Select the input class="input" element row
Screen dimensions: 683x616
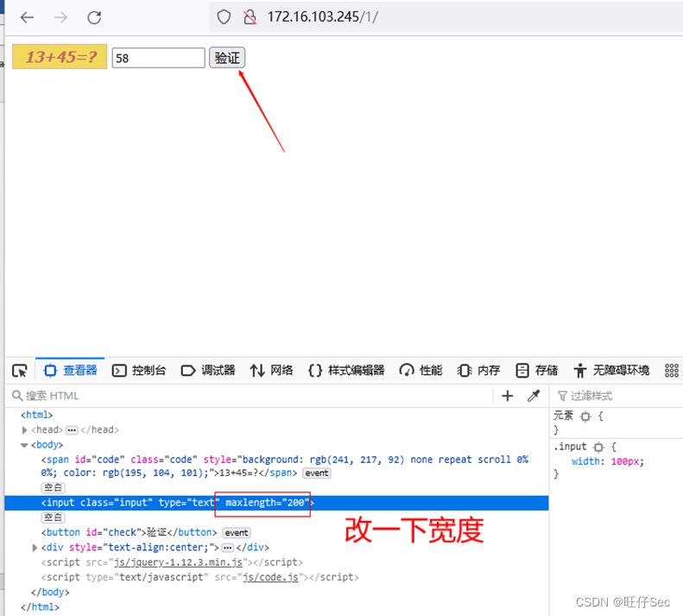[x=276, y=503]
